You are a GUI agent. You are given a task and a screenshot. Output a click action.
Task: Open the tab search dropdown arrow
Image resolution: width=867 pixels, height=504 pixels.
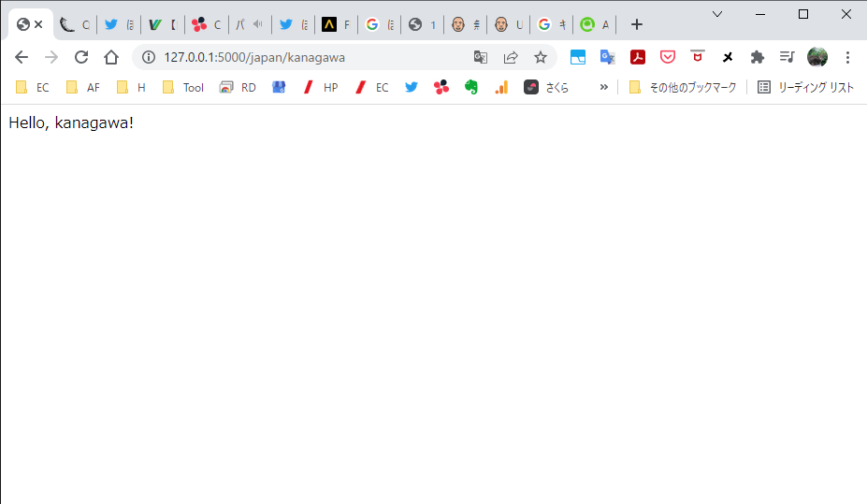717,14
